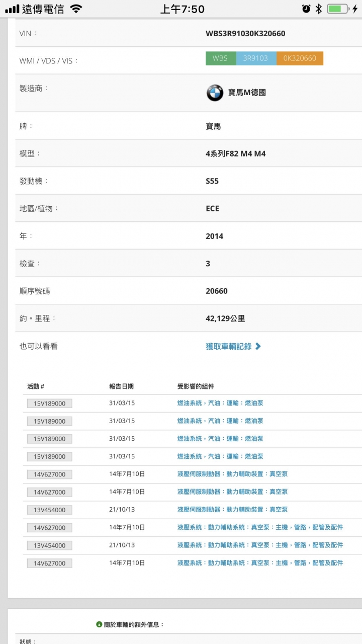Open 液壓系統 真空泵 link dated 21/10/13
Image resolution: width=362 pixels, height=644 pixels.
260,545
